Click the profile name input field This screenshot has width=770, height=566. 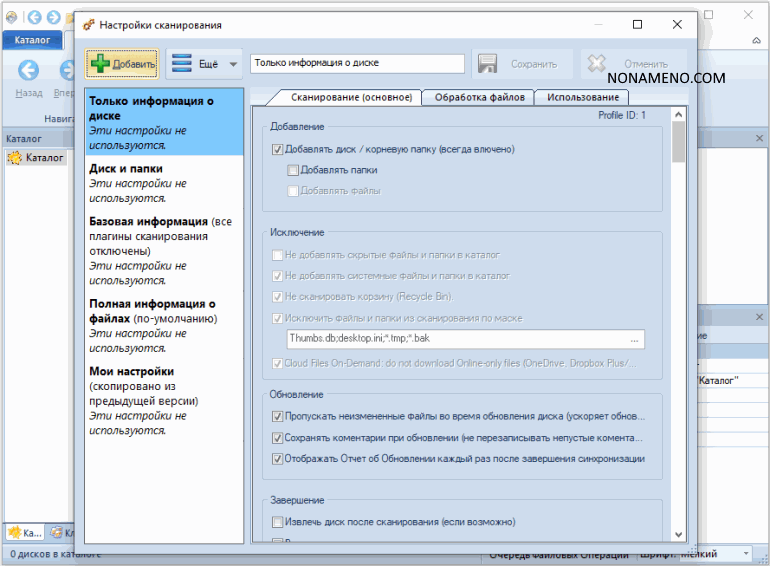[x=357, y=63]
